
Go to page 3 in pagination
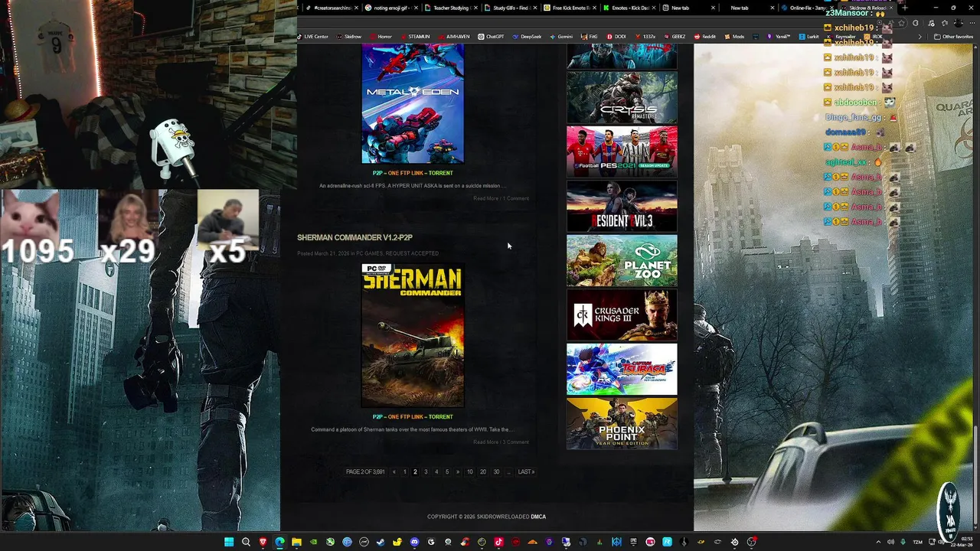(x=426, y=471)
